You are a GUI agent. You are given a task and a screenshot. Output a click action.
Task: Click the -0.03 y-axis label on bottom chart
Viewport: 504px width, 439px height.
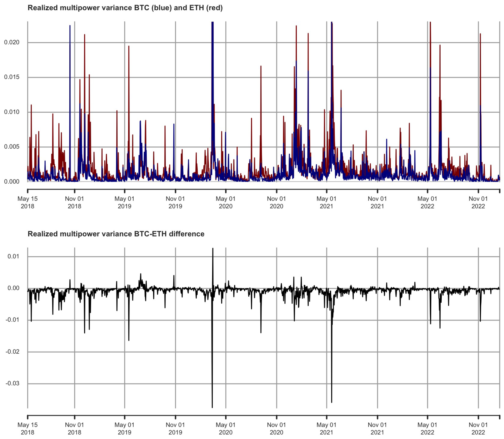pyautogui.click(x=12, y=383)
